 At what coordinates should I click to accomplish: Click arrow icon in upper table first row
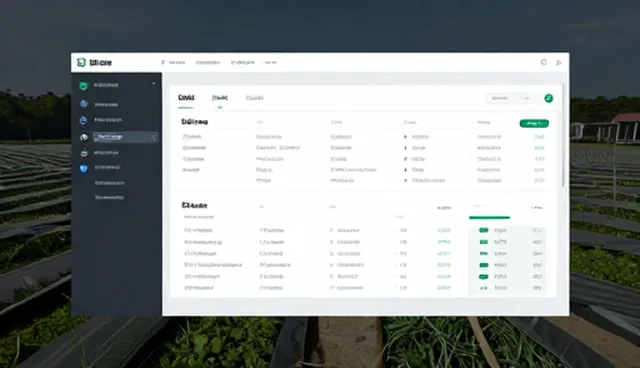pyautogui.click(x=405, y=137)
